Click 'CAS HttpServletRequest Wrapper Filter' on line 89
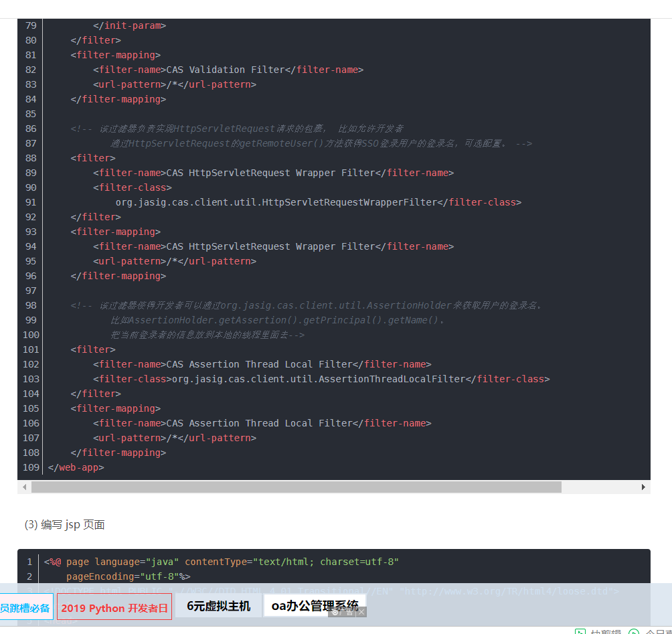Viewport: 672px width, 634px height. (x=271, y=173)
